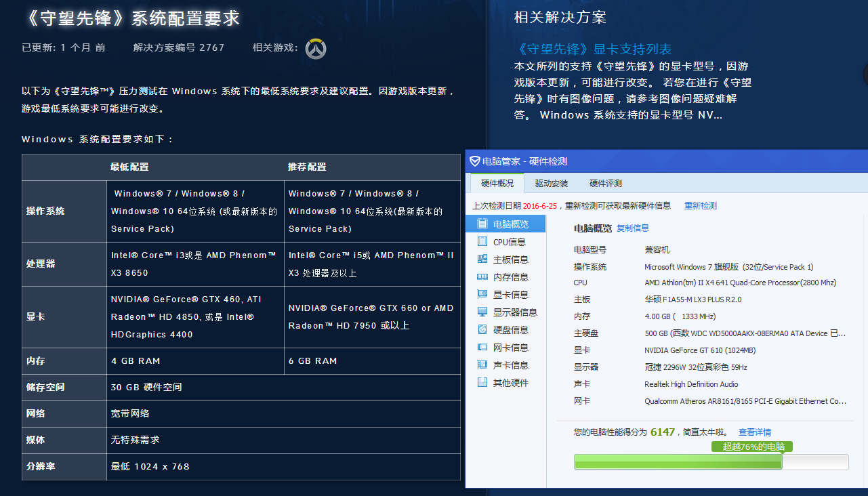Image resolution: width=868 pixels, height=496 pixels.
Task: Click the 500 GB 西数 hard disk value
Action: coord(745,333)
